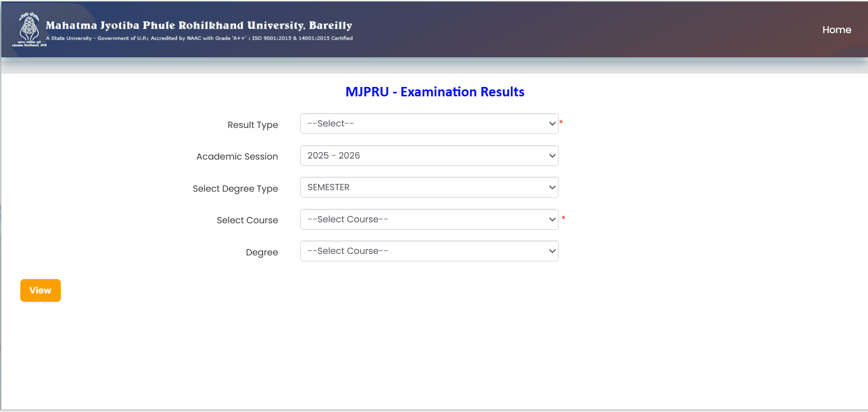Click the MJPRU - Examination Results heading

coord(435,92)
